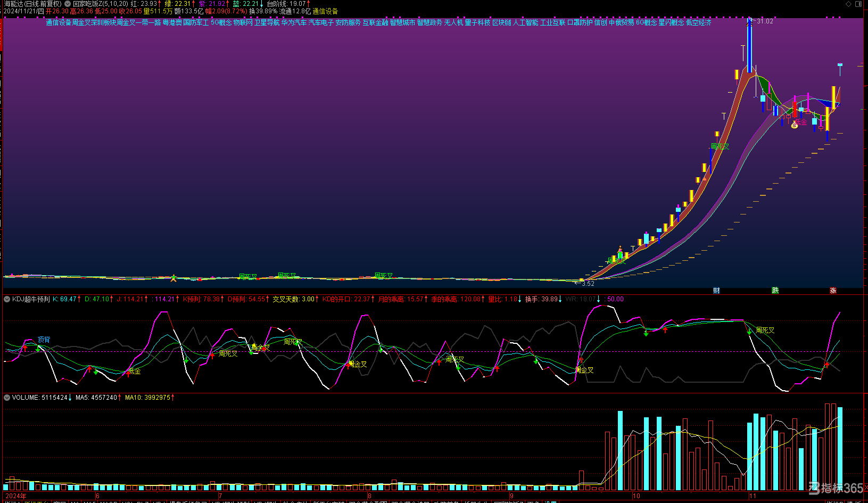
Task: Open the 工业互联 concept tag
Action: tap(552, 22)
